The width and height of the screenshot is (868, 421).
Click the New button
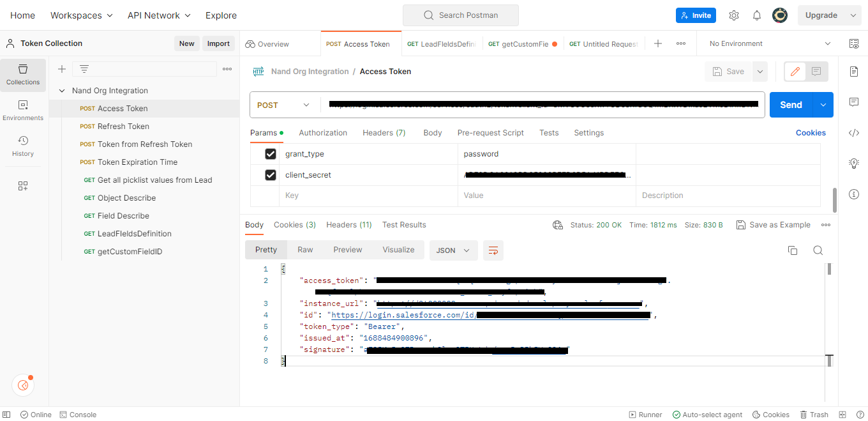187,43
